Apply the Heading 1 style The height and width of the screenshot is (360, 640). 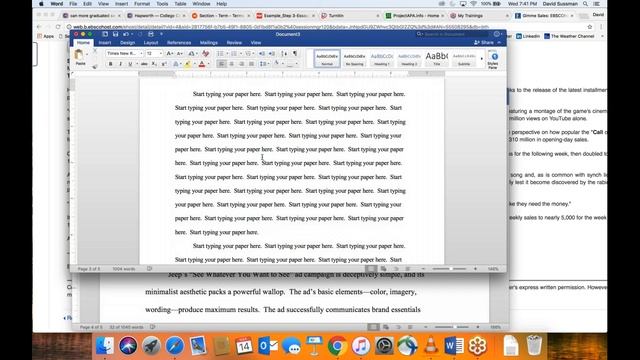point(382,59)
